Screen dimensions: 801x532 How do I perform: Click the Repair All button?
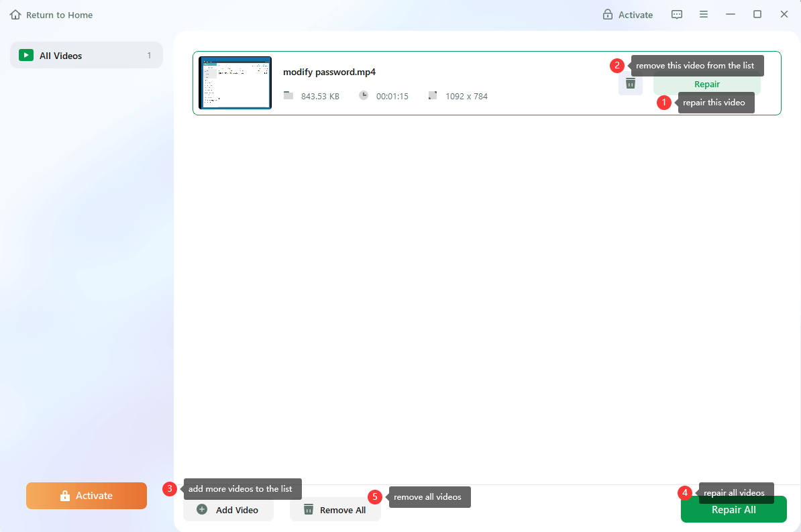click(733, 509)
